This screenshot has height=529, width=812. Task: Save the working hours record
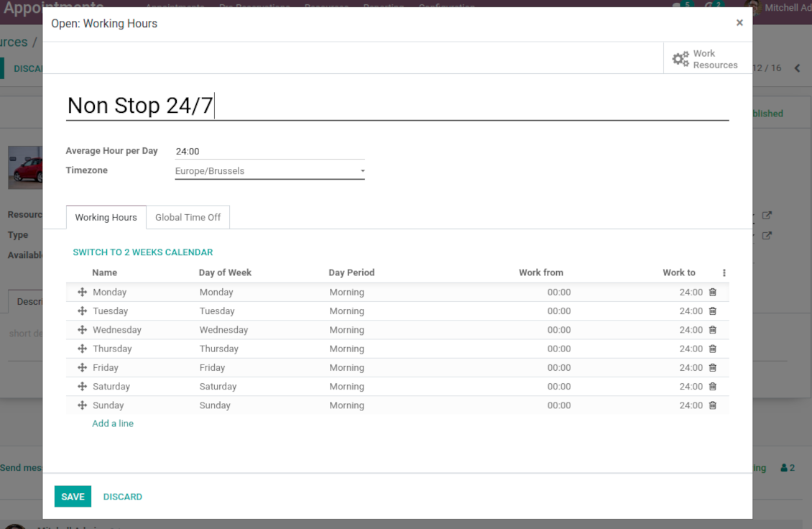tap(73, 497)
